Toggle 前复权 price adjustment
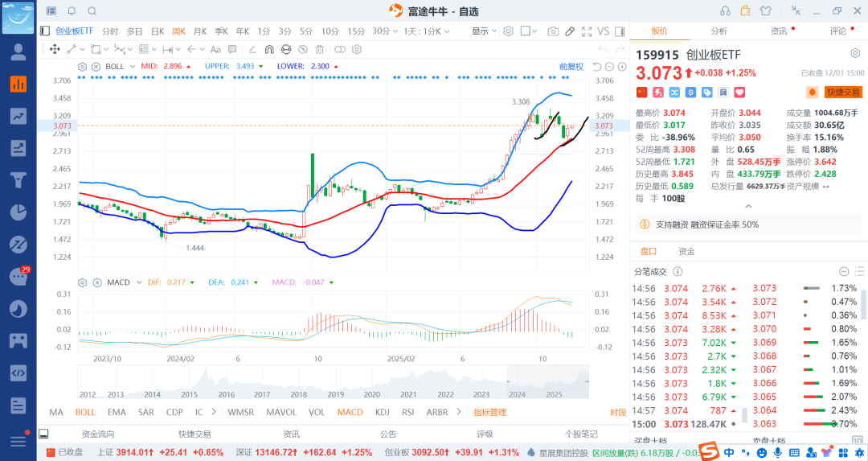 571,67
